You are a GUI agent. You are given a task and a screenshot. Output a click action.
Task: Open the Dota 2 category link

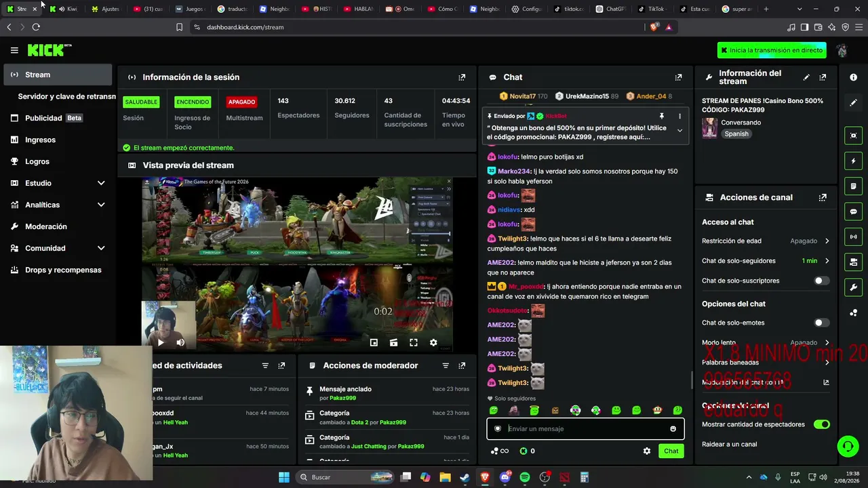pyautogui.click(x=359, y=422)
